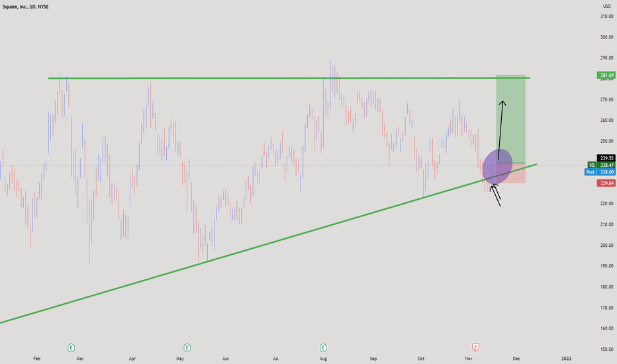Click the 200.00 price axis label
The image size is (617, 364).
pos(607,245)
